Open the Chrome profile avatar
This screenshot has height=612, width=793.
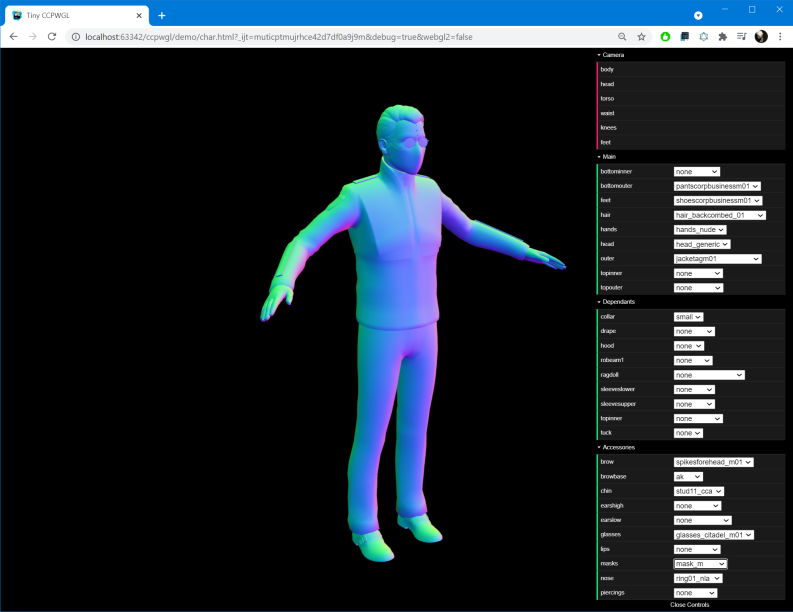coord(761,36)
